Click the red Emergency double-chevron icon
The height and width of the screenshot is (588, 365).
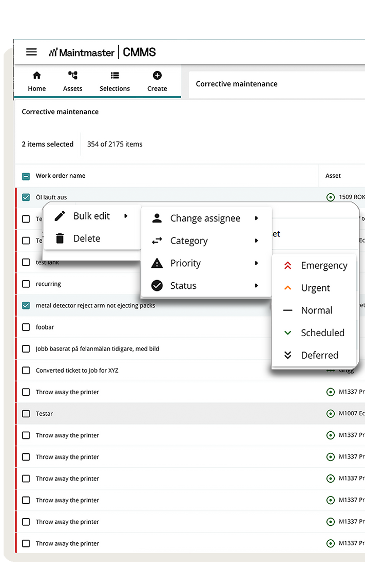(287, 266)
